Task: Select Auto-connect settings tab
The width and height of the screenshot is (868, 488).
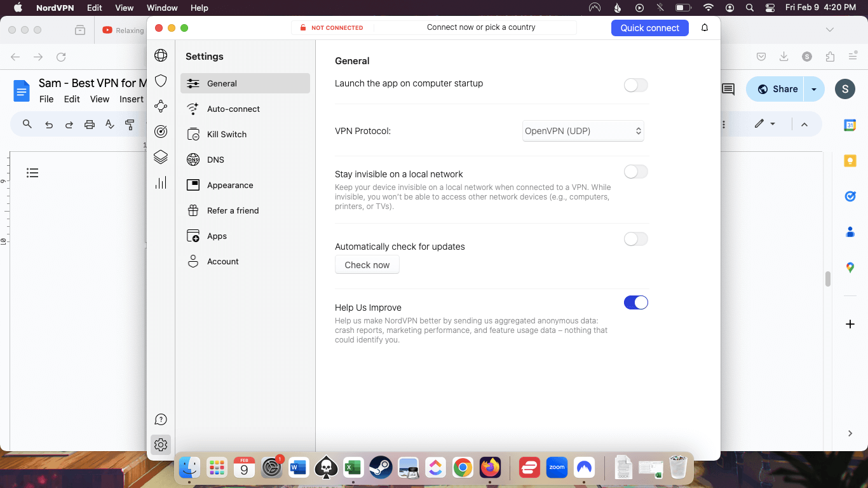Action: (x=245, y=109)
